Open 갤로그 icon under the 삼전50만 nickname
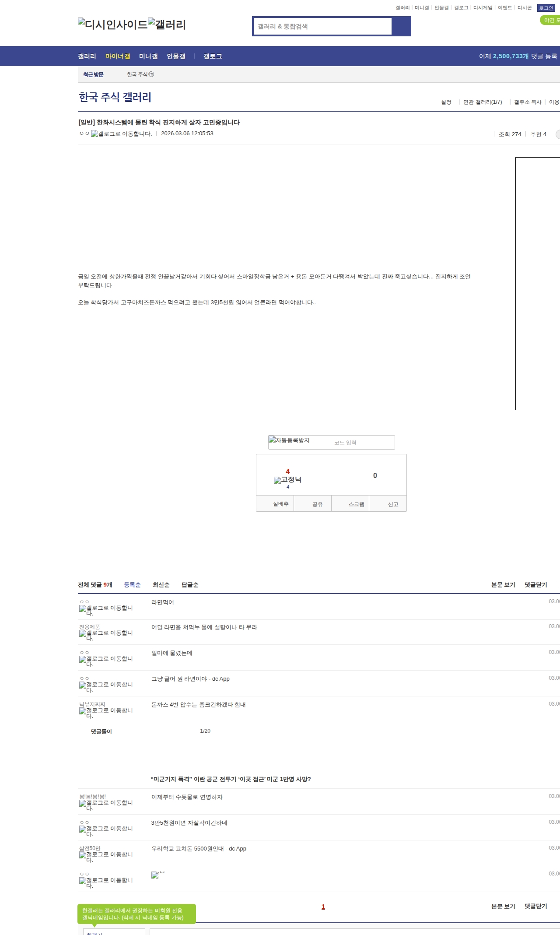The image size is (560, 935). 106,857
